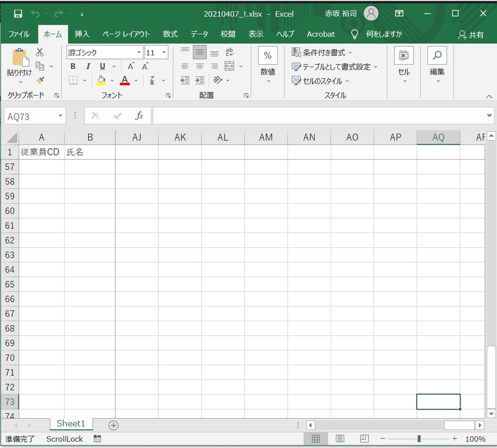The image size is (497, 448).
Task: Click the macro recording icon in status bar
Action: pos(98,439)
